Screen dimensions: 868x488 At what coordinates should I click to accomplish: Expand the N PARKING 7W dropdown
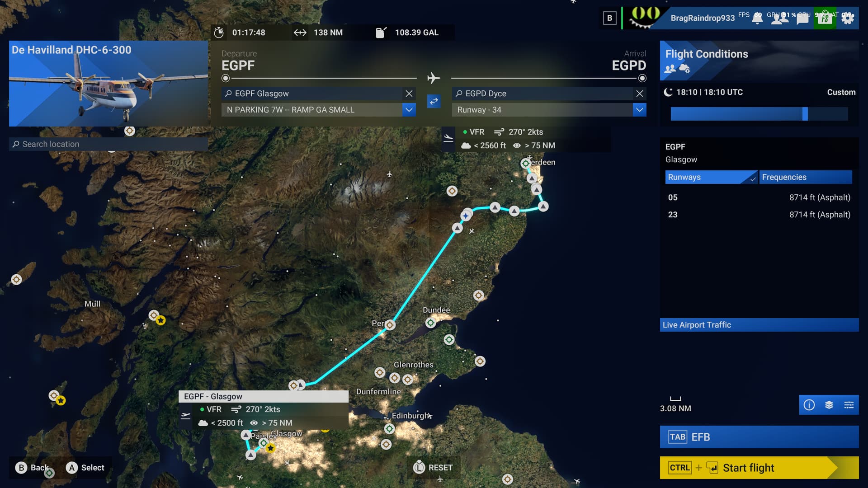pos(409,110)
